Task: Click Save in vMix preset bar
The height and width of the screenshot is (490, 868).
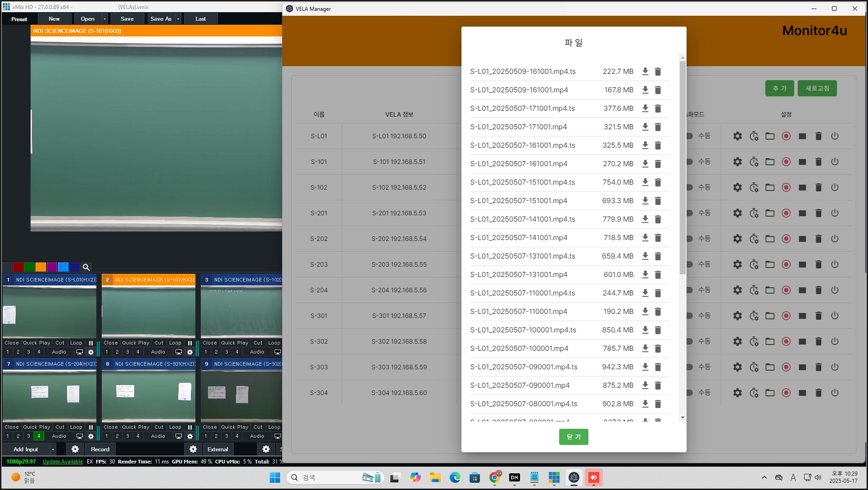Action: [127, 19]
